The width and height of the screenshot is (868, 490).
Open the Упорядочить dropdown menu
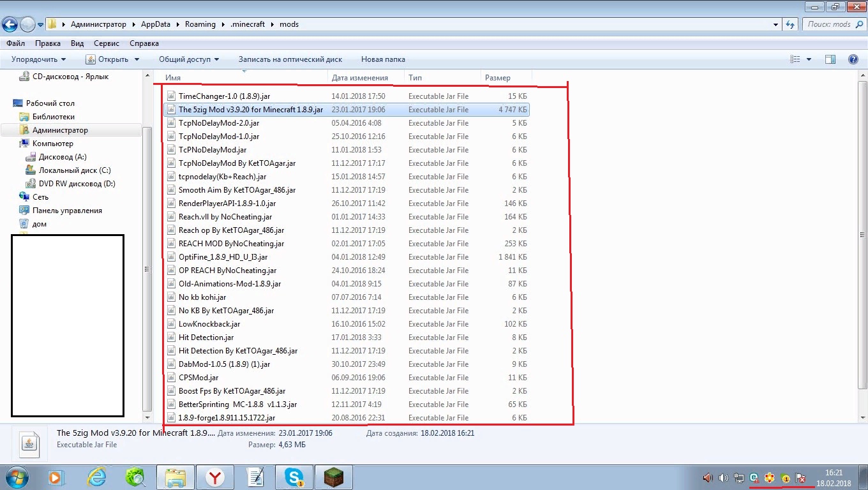click(38, 59)
